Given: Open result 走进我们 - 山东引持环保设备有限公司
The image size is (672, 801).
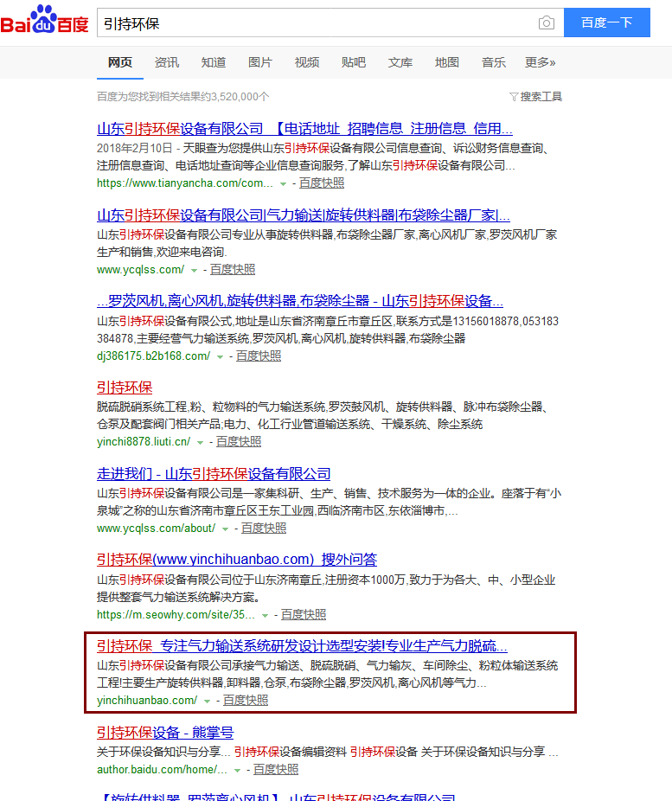Looking at the screenshot, I should pyautogui.click(x=214, y=473).
